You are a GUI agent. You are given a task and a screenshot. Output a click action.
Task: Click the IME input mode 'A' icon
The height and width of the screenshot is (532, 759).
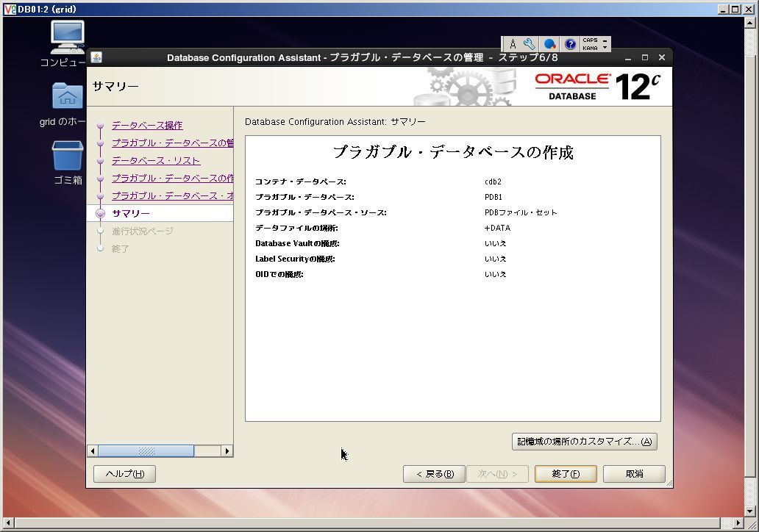click(x=512, y=44)
